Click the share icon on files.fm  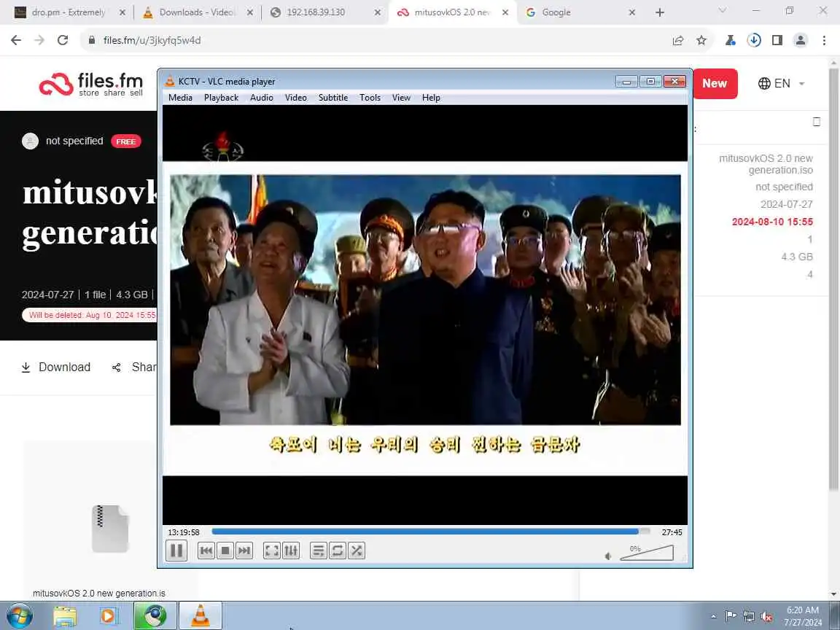(x=116, y=367)
